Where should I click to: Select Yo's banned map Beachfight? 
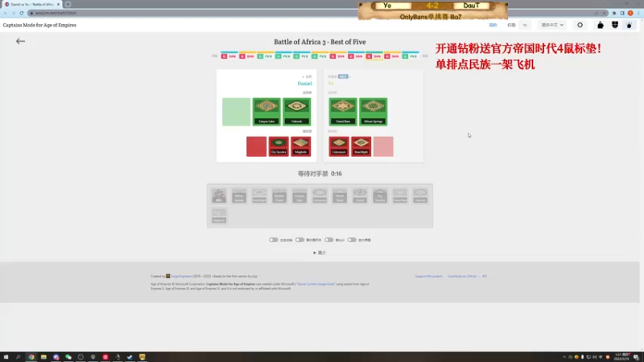[x=361, y=146]
